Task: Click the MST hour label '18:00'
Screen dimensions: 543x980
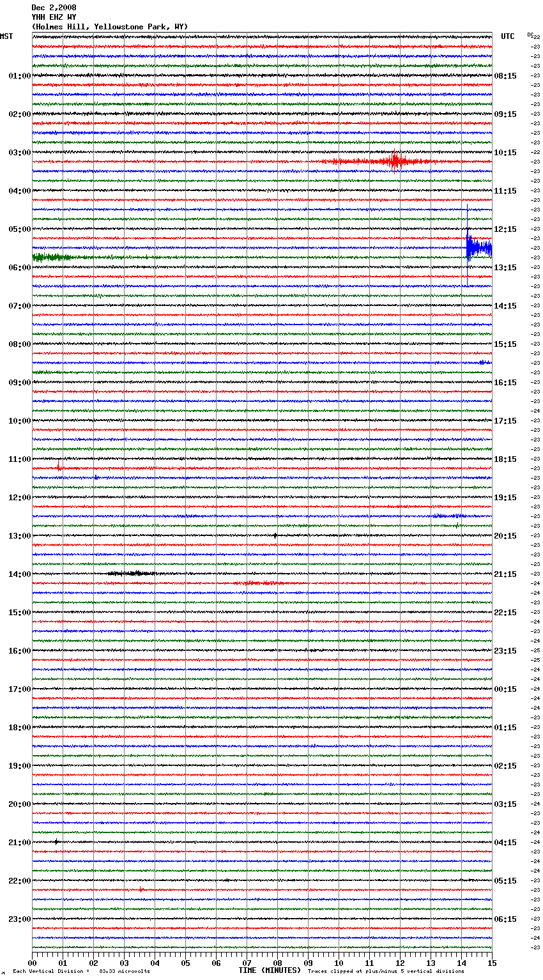Action: pos(20,728)
